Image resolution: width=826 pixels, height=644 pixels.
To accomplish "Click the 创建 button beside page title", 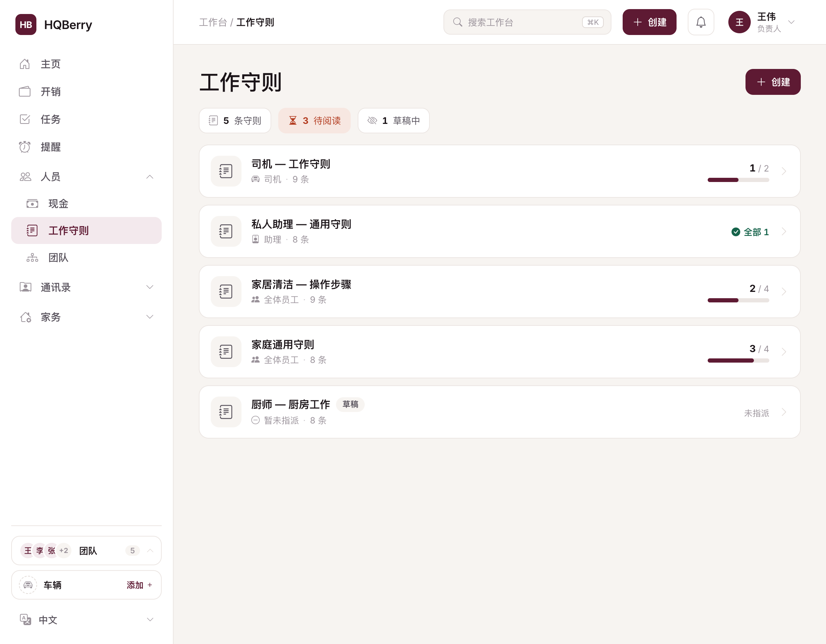I will tap(773, 82).
